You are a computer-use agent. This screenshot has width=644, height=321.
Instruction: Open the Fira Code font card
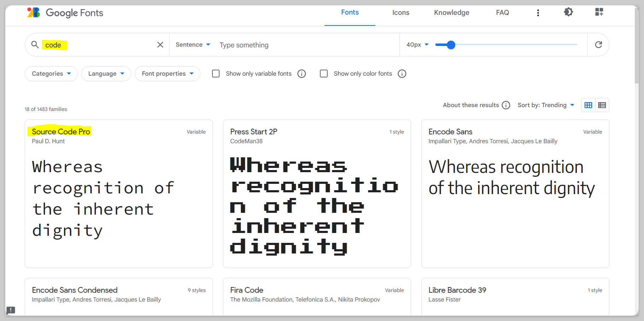coord(317,297)
